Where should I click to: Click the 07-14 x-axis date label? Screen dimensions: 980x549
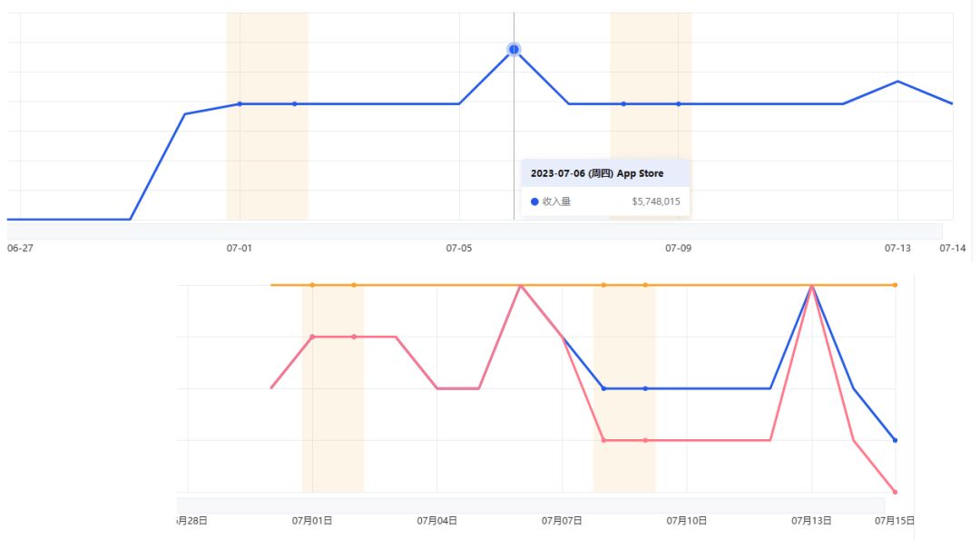(x=952, y=248)
